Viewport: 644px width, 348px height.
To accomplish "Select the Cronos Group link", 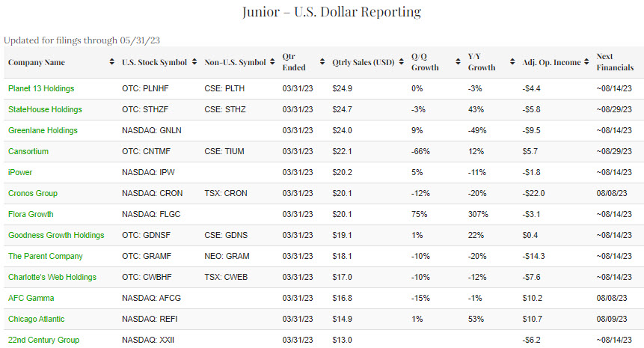I will pos(33,193).
